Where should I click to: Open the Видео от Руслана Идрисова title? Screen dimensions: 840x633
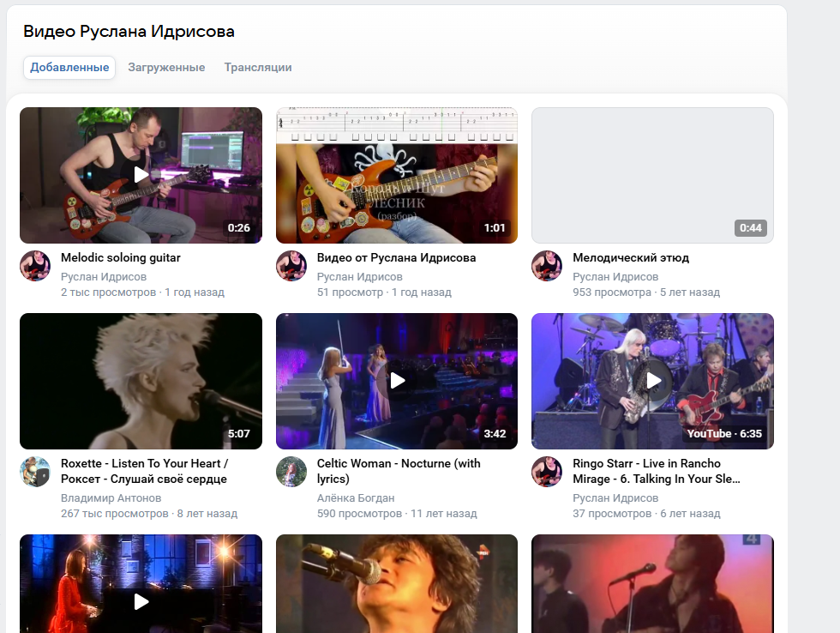click(396, 258)
